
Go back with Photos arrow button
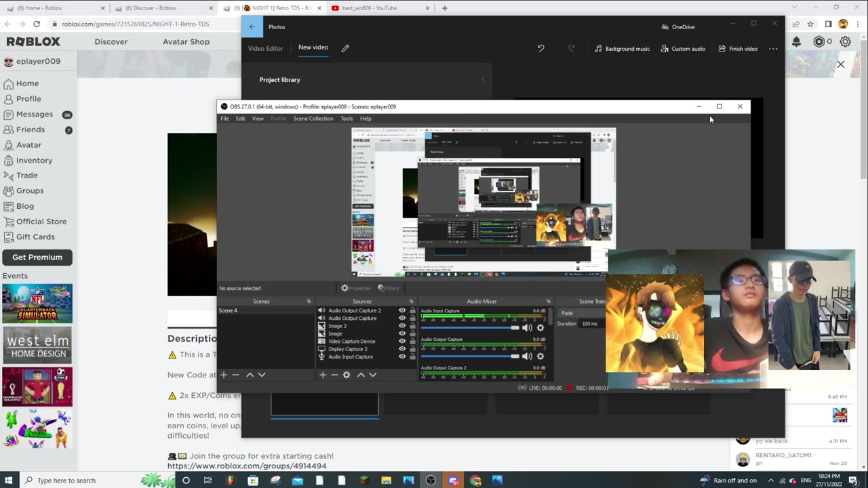(252, 27)
